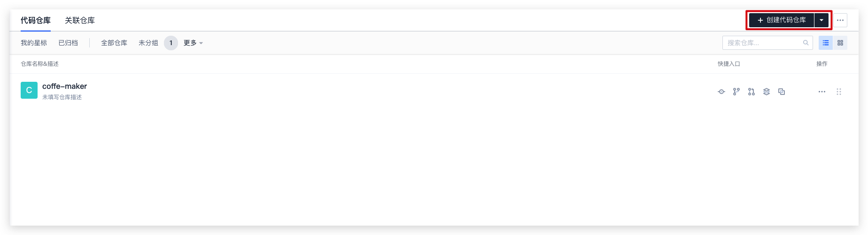Switch to list view layout

pyautogui.click(x=826, y=43)
